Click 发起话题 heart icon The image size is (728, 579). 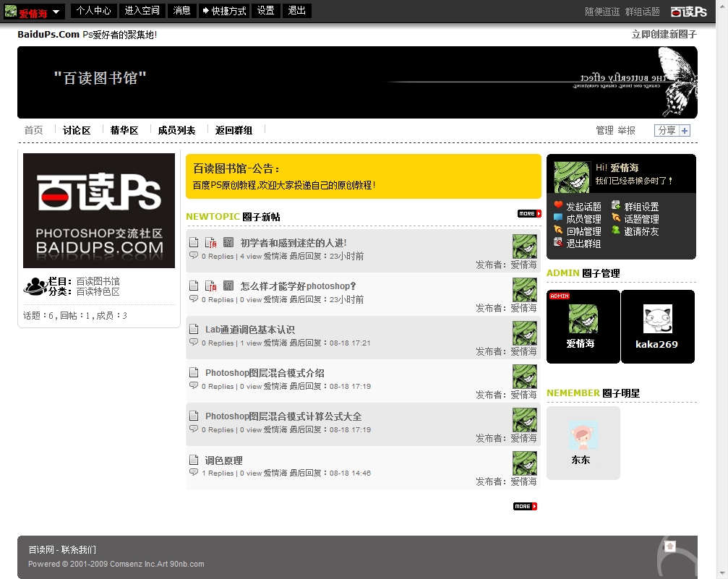pyautogui.click(x=558, y=205)
